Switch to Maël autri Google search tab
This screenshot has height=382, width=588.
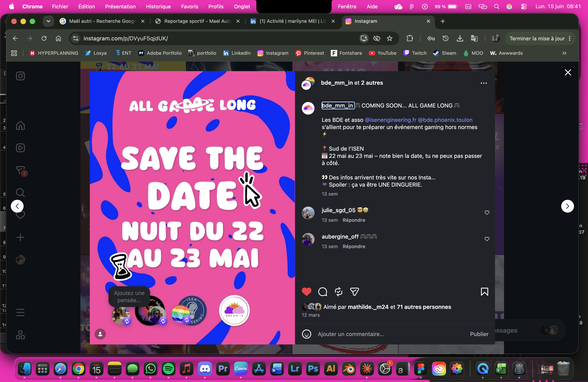pyautogui.click(x=102, y=21)
